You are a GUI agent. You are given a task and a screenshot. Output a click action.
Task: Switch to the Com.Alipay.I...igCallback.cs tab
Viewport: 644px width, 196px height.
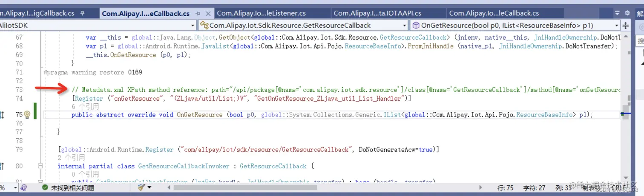pos(36,13)
